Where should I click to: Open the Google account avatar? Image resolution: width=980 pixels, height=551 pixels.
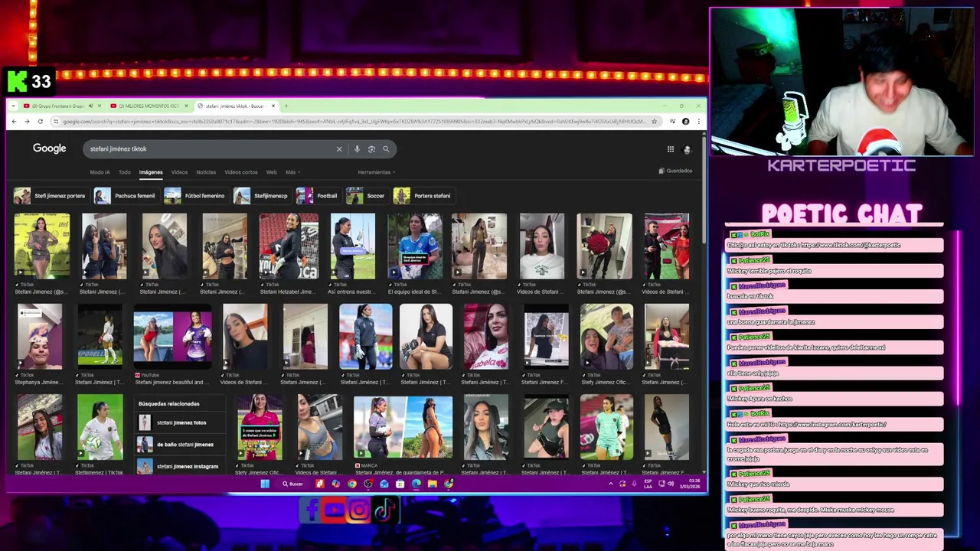(x=687, y=149)
